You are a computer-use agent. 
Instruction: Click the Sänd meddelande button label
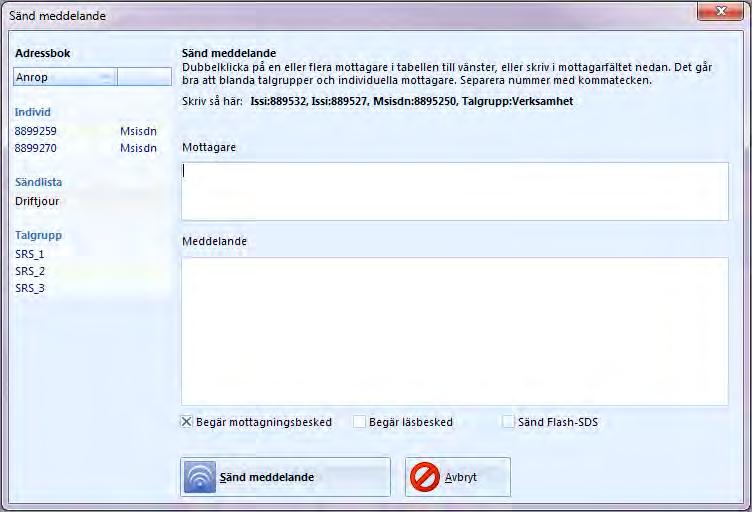click(267, 477)
